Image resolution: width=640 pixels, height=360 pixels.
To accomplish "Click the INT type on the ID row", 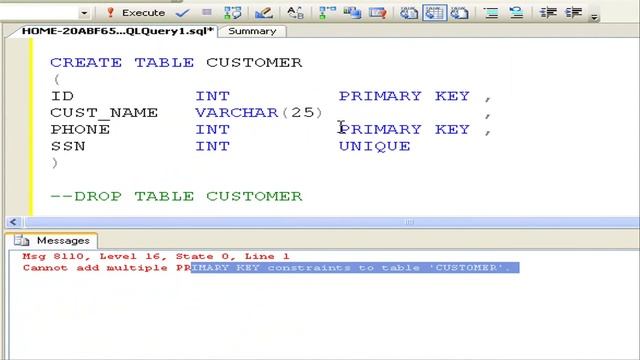I will [x=212, y=96].
